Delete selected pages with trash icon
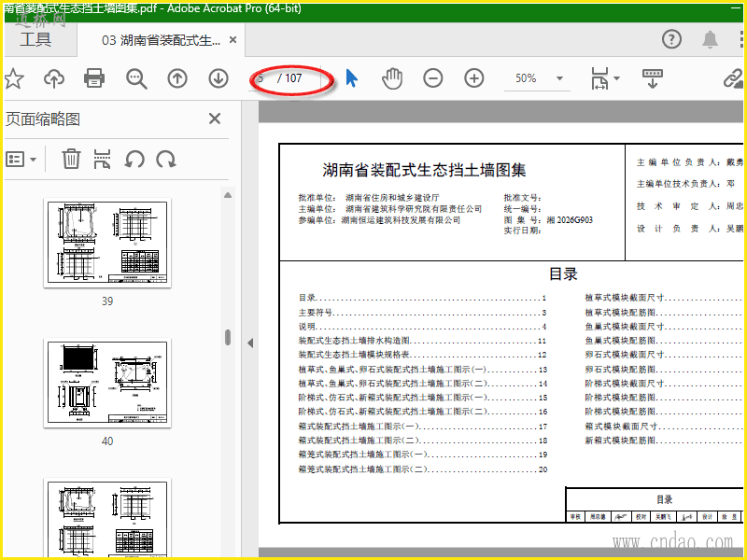747x560 pixels. pyautogui.click(x=71, y=159)
